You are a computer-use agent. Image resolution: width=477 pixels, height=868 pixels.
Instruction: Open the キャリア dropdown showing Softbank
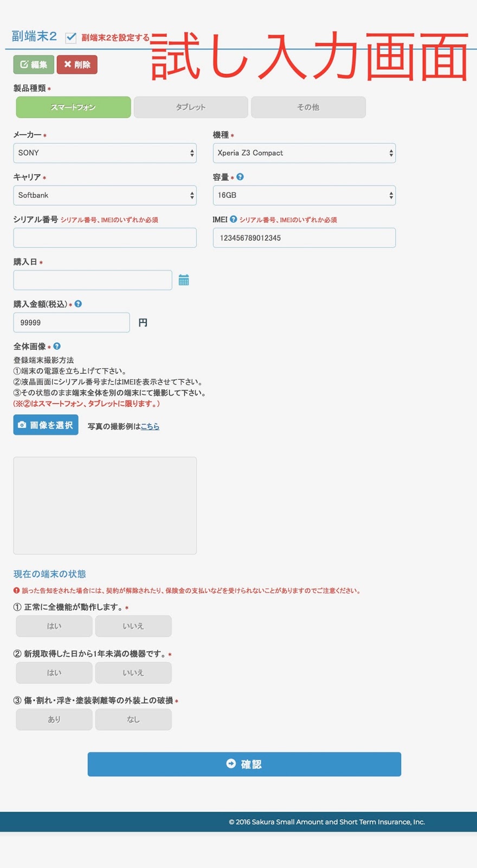pyautogui.click(x=105, y=195)
